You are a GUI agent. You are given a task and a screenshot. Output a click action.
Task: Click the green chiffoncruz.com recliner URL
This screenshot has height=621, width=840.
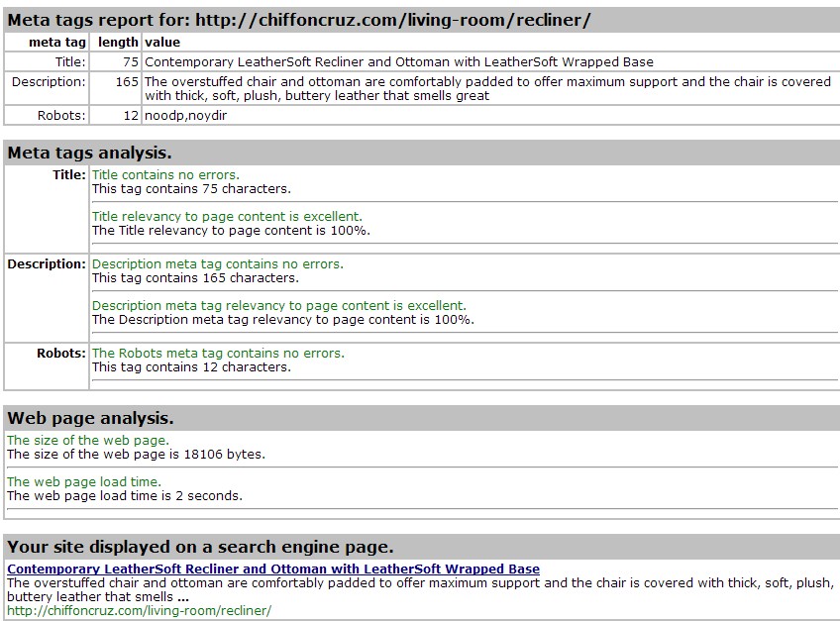(x=140, y=611)
